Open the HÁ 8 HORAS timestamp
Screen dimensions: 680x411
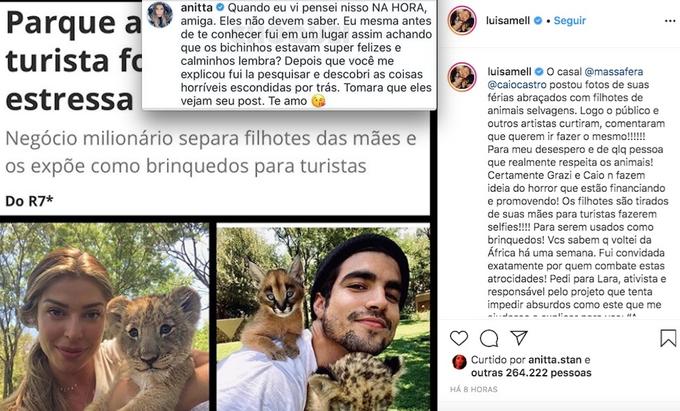point(474,389)
